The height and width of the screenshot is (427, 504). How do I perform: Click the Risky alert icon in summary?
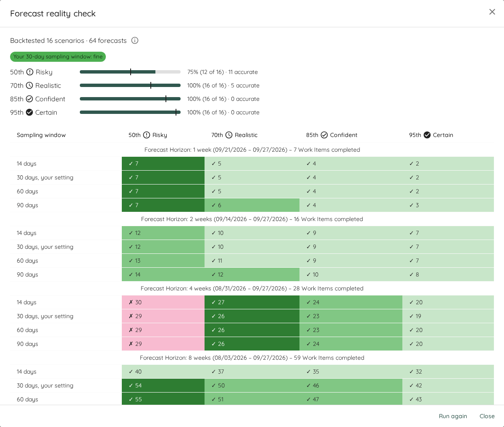pos(30,72)
